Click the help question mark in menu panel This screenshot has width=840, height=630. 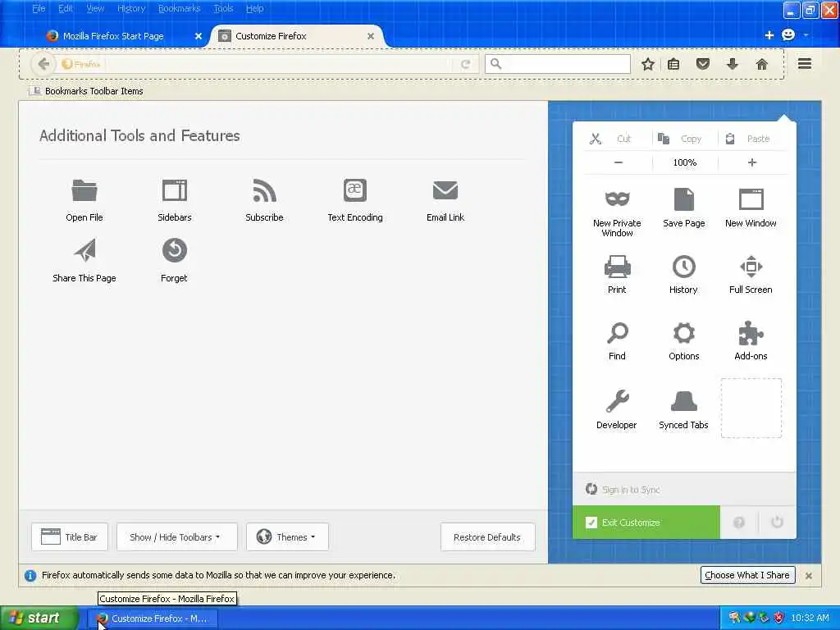click(739, 523)
